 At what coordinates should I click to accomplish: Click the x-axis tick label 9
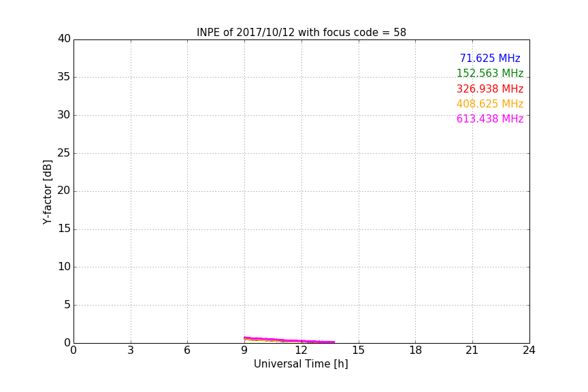pos(244,350)
